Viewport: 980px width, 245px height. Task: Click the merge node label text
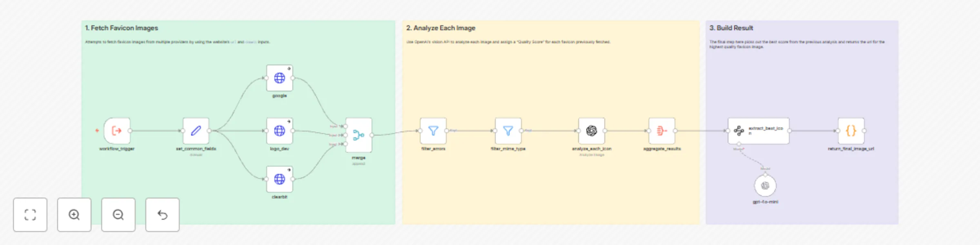point(359,158)
